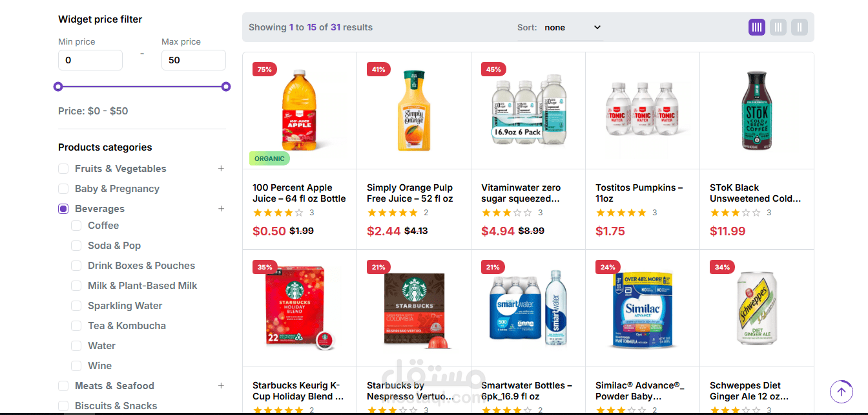Open Simply Orange Pulp Free Juice product link
This screenshot has height=415, width=868.
coord(409,193)
